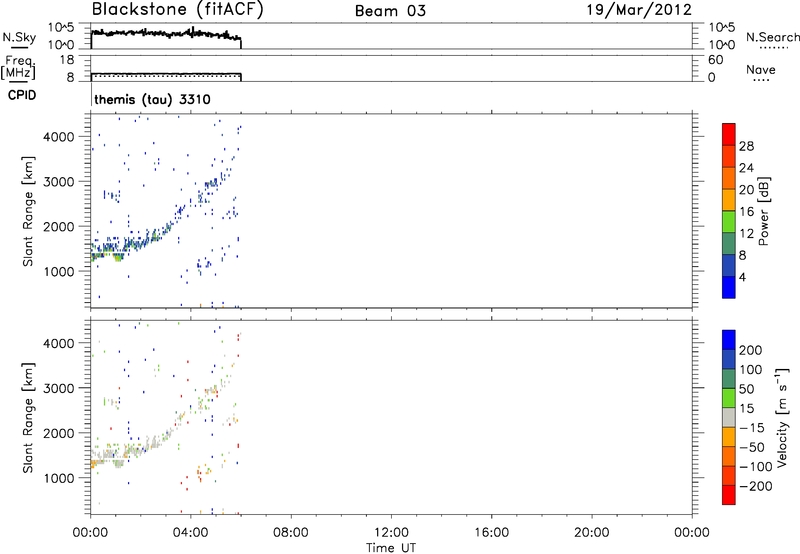Click the Time UT axis title
The height and width of the screenshot is (554, 800).
pyautogui.click(x=391, y=548)
